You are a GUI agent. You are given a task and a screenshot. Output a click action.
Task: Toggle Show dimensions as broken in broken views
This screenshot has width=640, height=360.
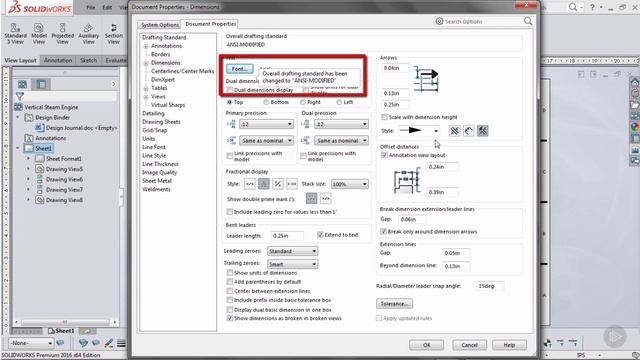[230, 318]
